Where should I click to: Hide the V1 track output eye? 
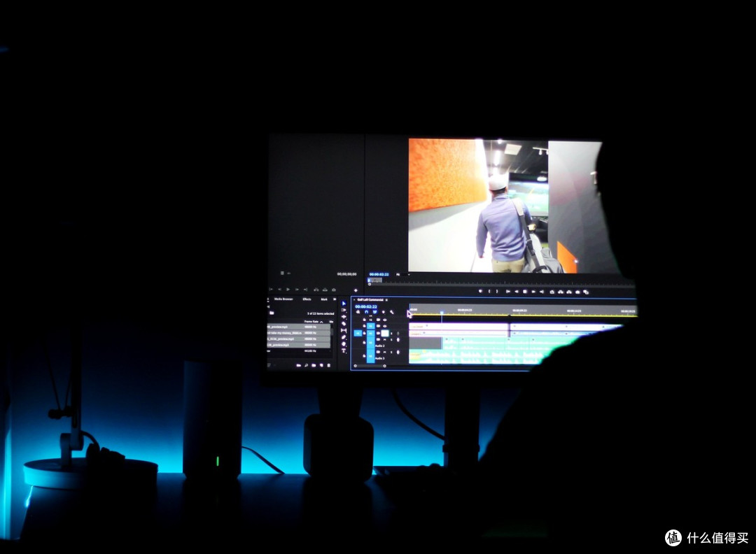385,326
